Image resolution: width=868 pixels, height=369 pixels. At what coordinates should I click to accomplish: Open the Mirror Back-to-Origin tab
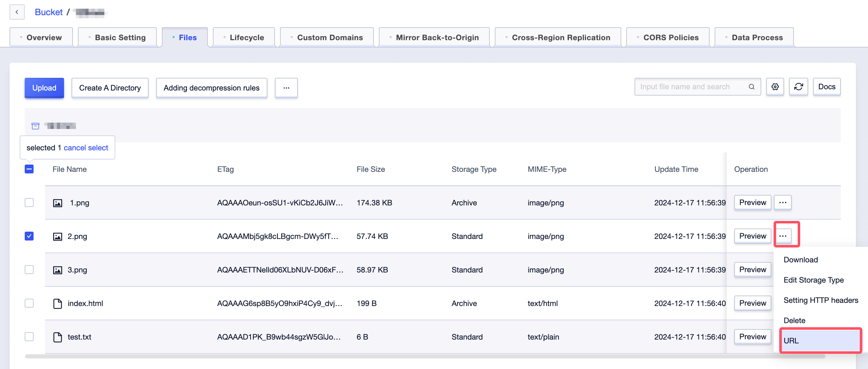coord(434,37)
